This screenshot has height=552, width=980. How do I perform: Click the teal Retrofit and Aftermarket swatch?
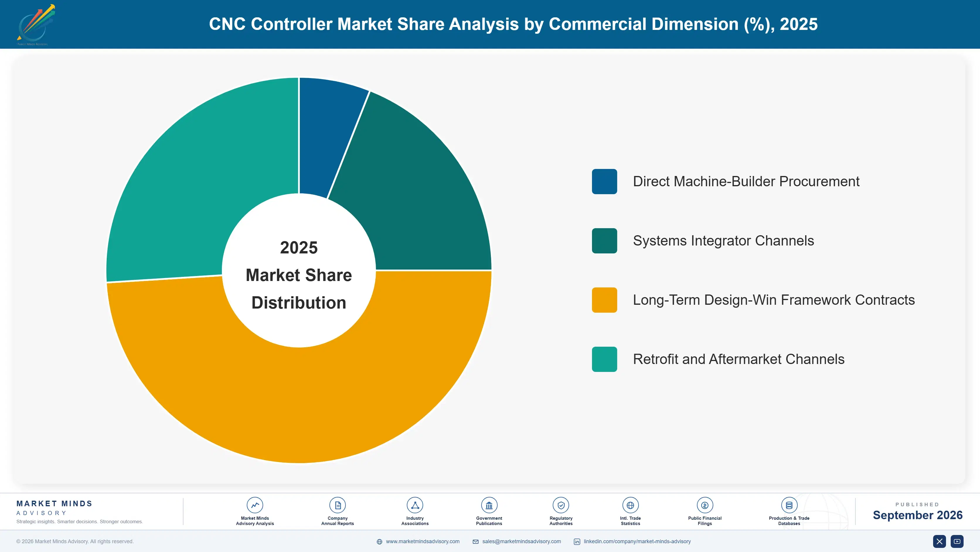tap(604, 359)
